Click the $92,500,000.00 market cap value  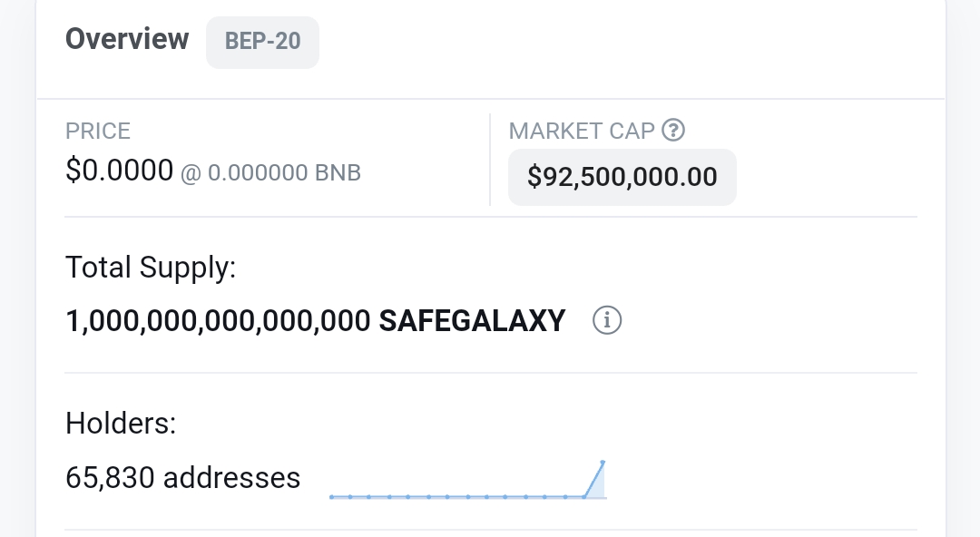click(x=622, y=177)
